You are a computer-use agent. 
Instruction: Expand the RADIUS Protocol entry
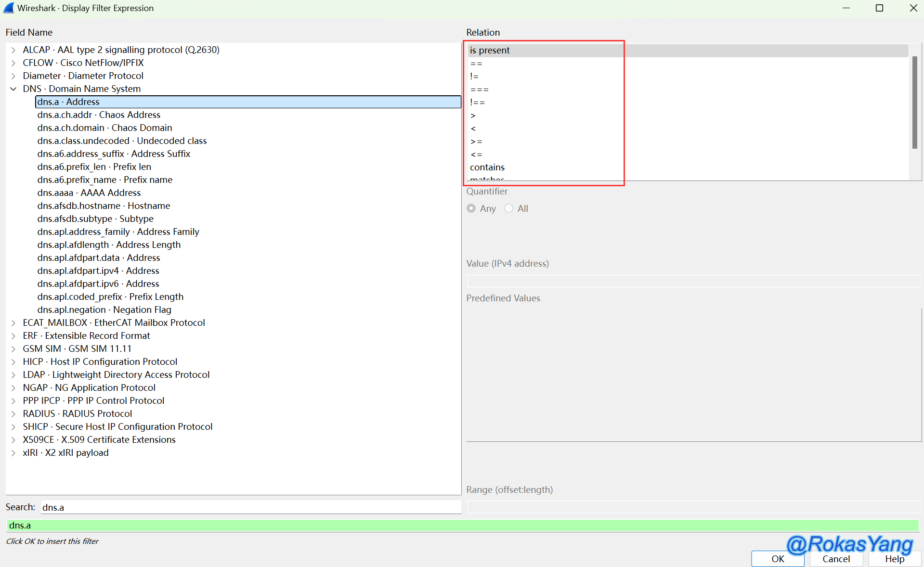(x=13, y=414)
